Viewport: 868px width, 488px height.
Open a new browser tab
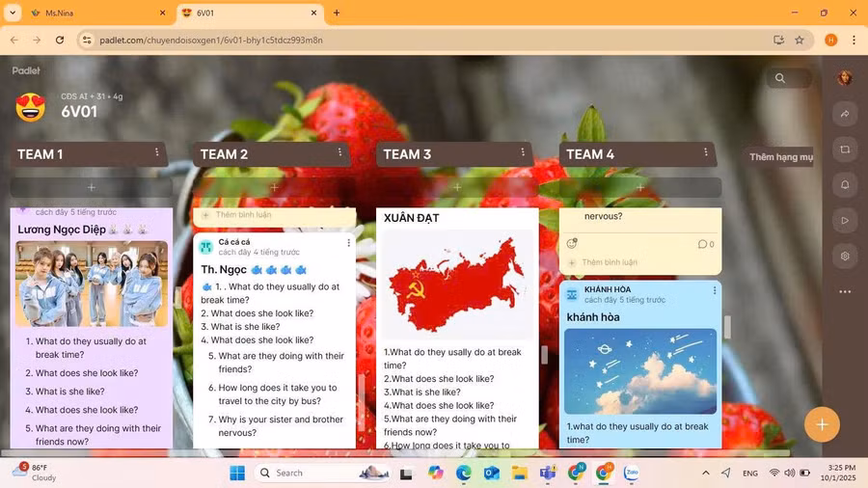pyautogui.click(x=337, y=13)
